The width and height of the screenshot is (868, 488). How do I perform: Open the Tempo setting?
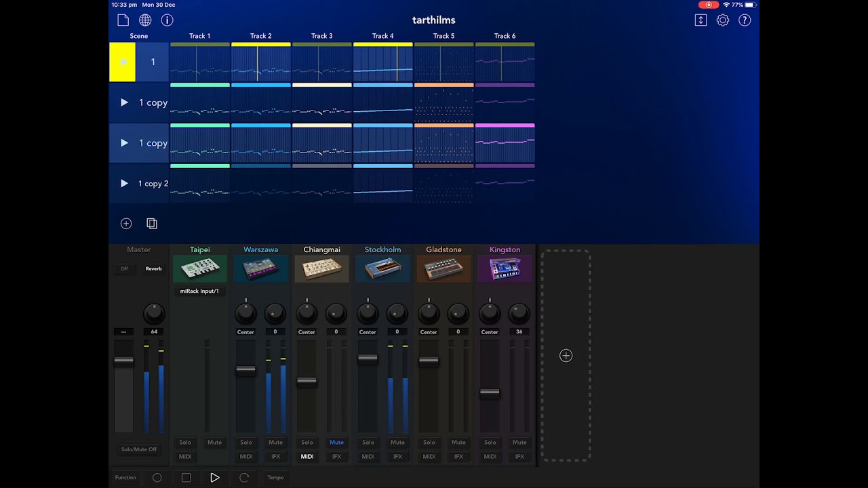275,478
